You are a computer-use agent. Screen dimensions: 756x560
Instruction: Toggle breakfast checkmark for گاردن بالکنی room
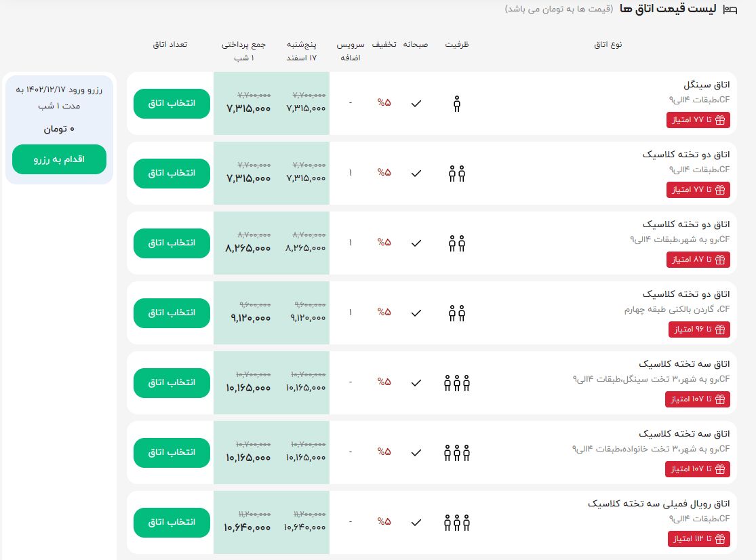[416, 313]
